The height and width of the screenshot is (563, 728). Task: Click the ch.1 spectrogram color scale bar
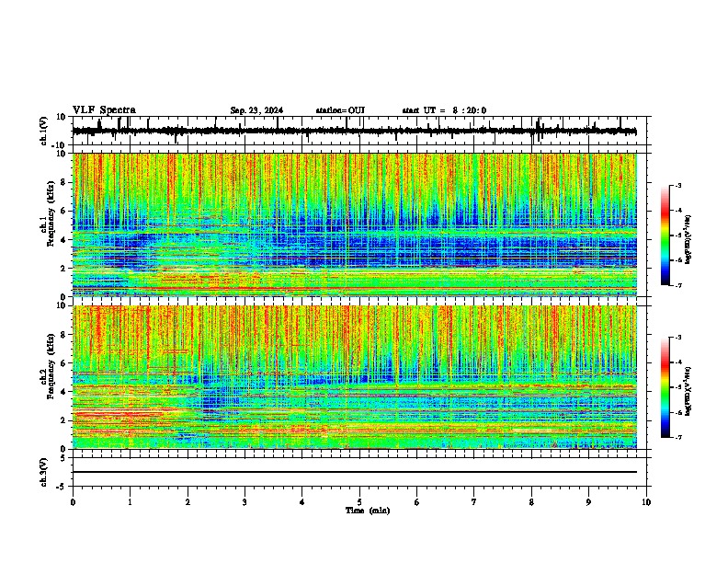pos(665,236)
